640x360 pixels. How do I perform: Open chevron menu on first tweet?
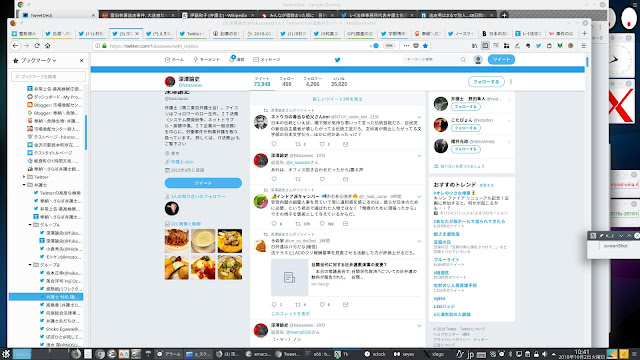pos(419,117)
